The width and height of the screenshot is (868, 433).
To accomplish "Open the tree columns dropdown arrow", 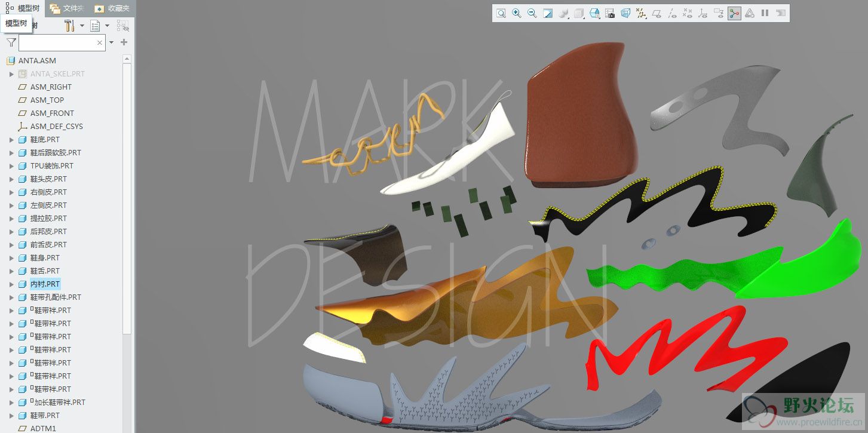I will click(108, 26).
